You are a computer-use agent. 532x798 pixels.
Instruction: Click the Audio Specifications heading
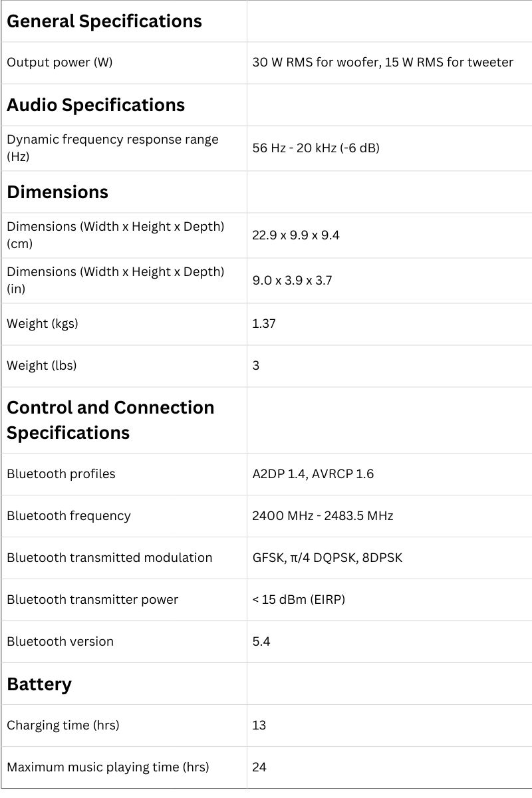click(96, 105)
